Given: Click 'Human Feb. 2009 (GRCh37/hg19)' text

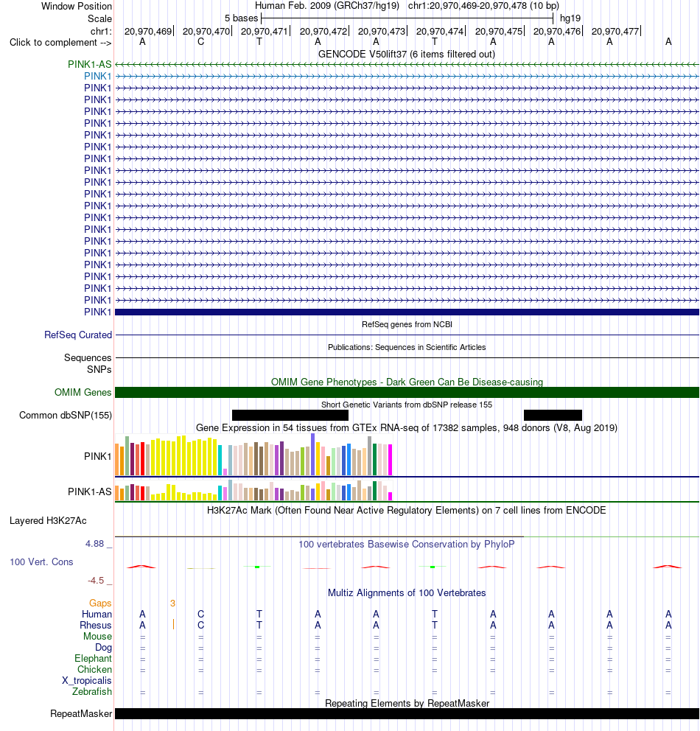Looking at the screenshot, I should coord(326,6).
